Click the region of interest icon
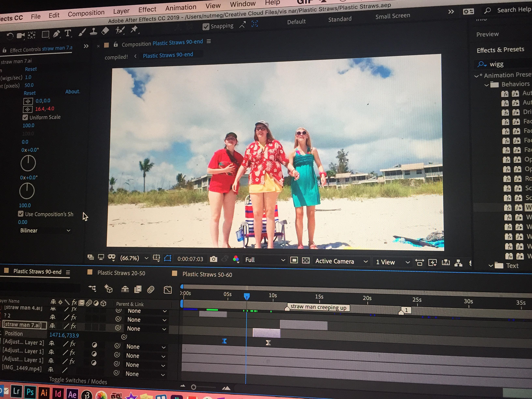Image resolution: width=532 pixels, height=399 pixels. [x=294, y=260]
